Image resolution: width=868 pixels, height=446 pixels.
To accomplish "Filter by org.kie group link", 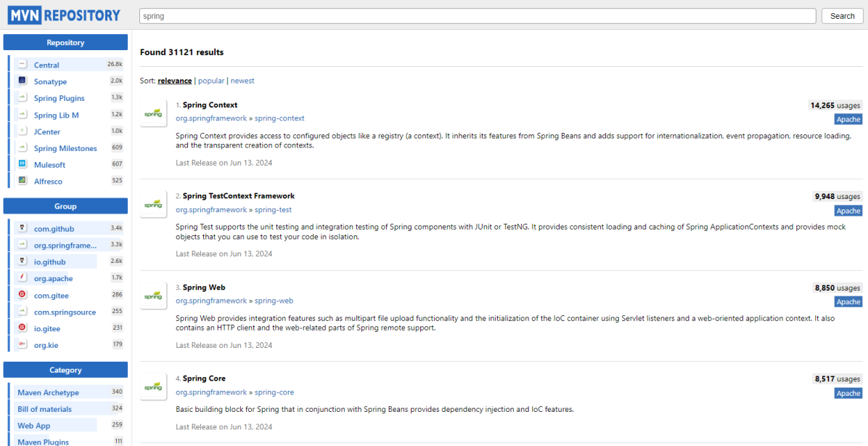I will [x=46, y=345].
